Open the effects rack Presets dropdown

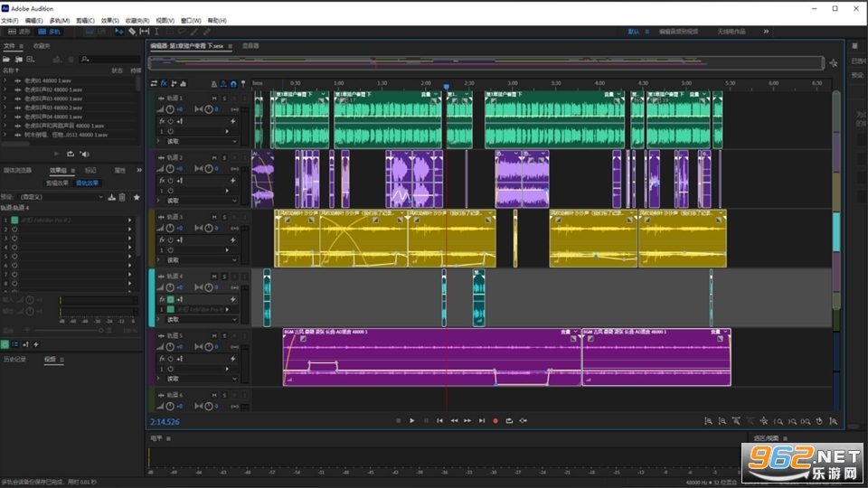(61, 197)
